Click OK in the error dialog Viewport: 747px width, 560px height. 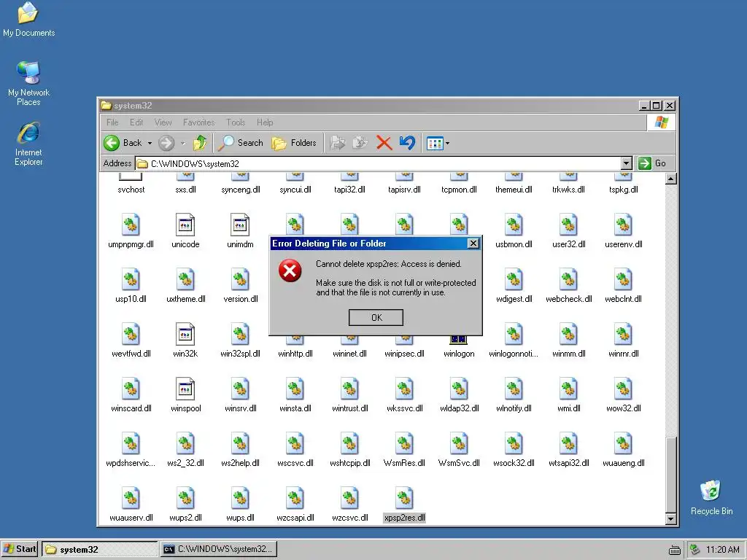[376, 318]
